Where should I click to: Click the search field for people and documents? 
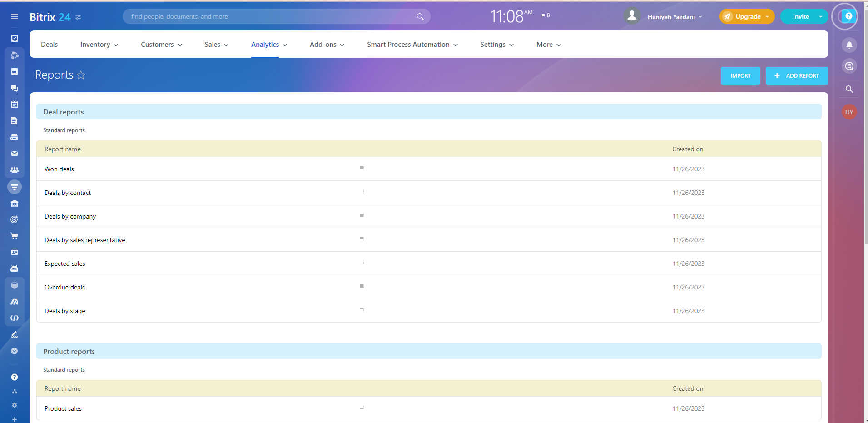[x=276, y=16]
